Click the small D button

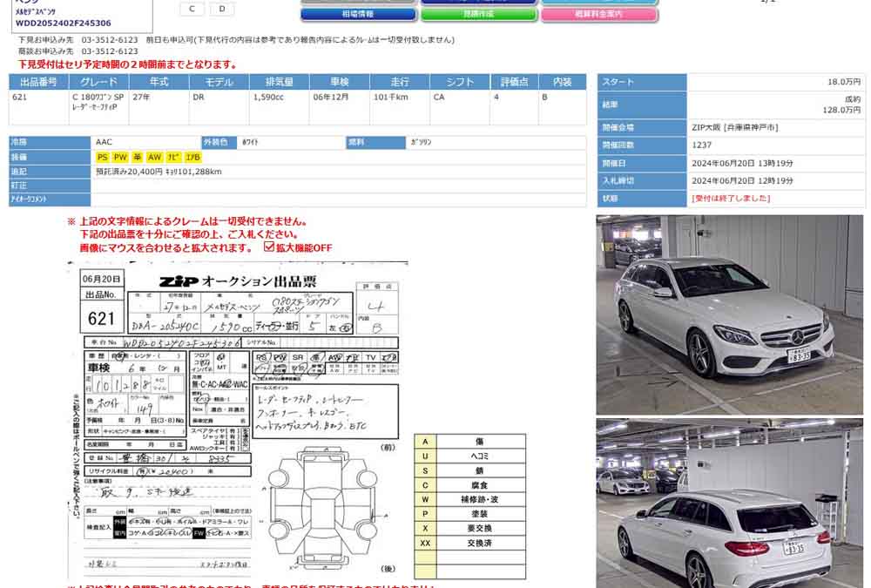[222, 9]
